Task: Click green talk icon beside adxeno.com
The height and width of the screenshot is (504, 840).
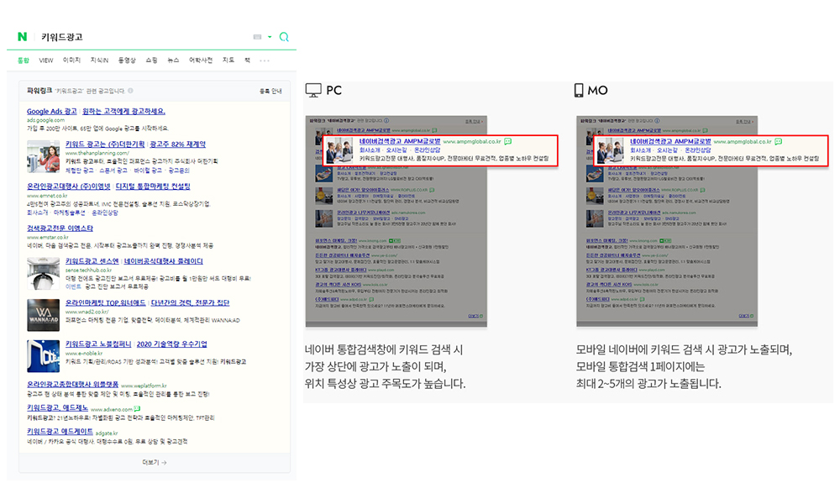Action: point(137,409)
